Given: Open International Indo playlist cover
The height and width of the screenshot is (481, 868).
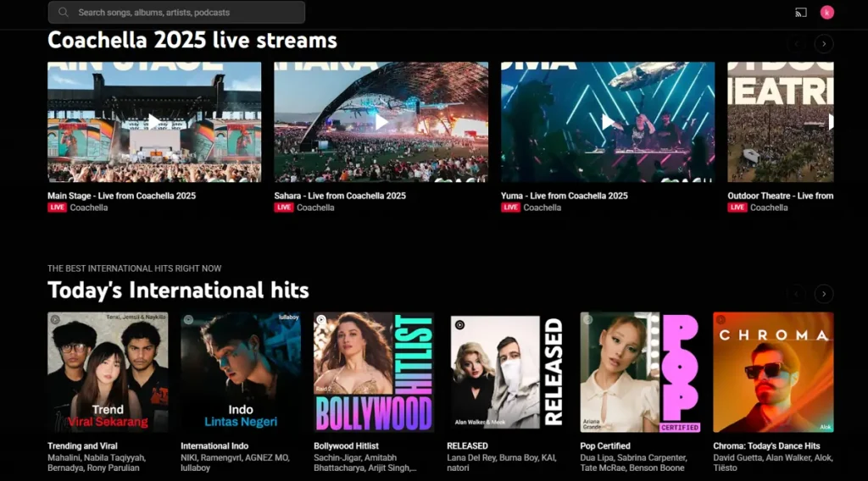Looking at the screenshot, I should (x=241, y=372).
